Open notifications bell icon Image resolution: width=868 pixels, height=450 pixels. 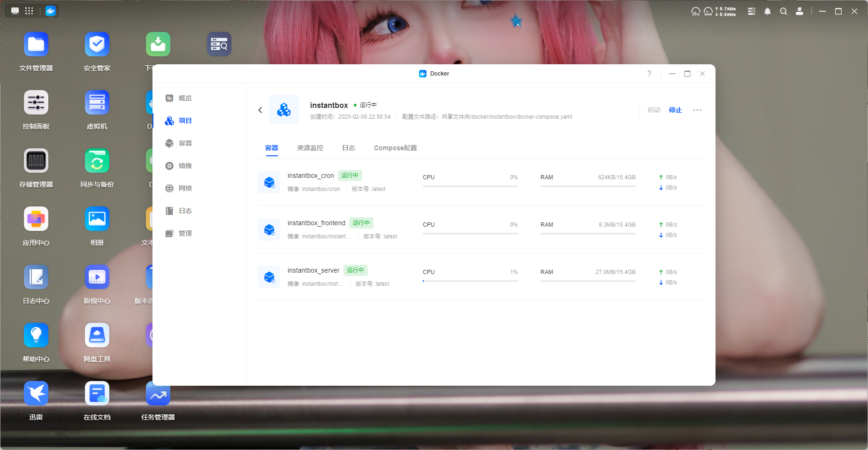pos(768,11)
